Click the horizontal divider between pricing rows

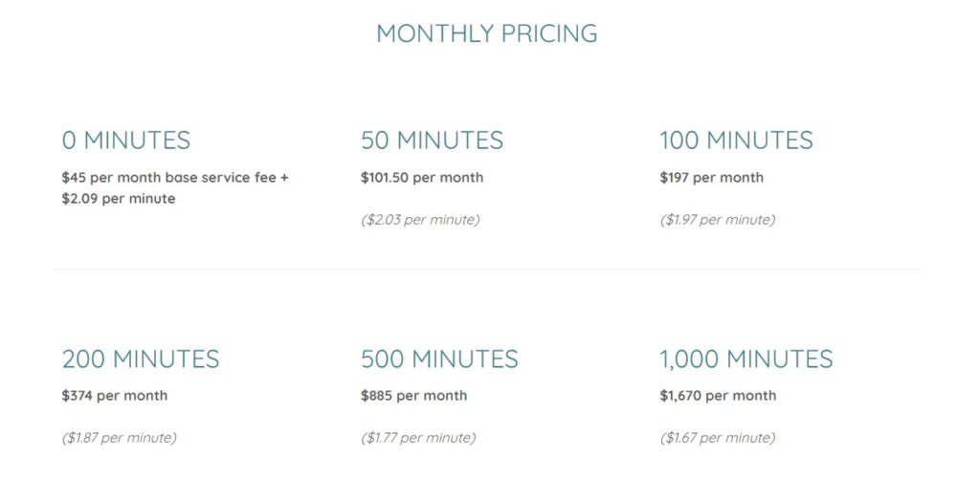tap(486, 270)
